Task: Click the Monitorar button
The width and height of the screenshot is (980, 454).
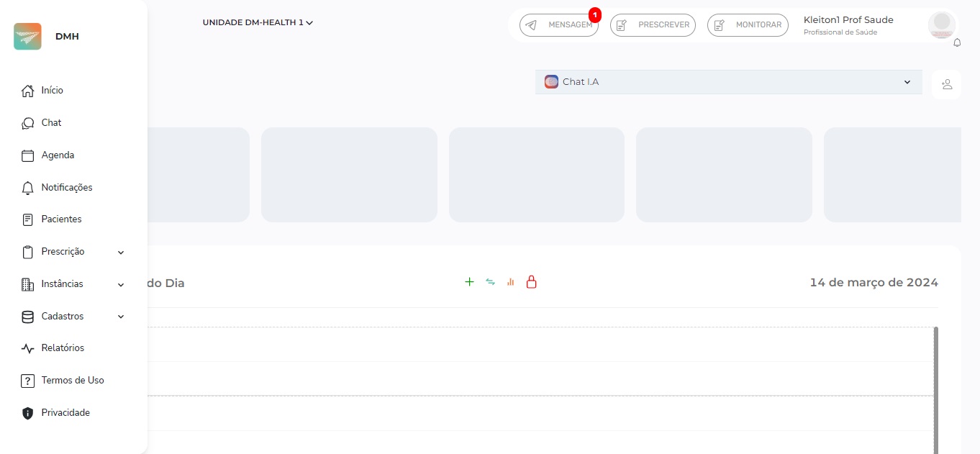Action: click(748, 25)
